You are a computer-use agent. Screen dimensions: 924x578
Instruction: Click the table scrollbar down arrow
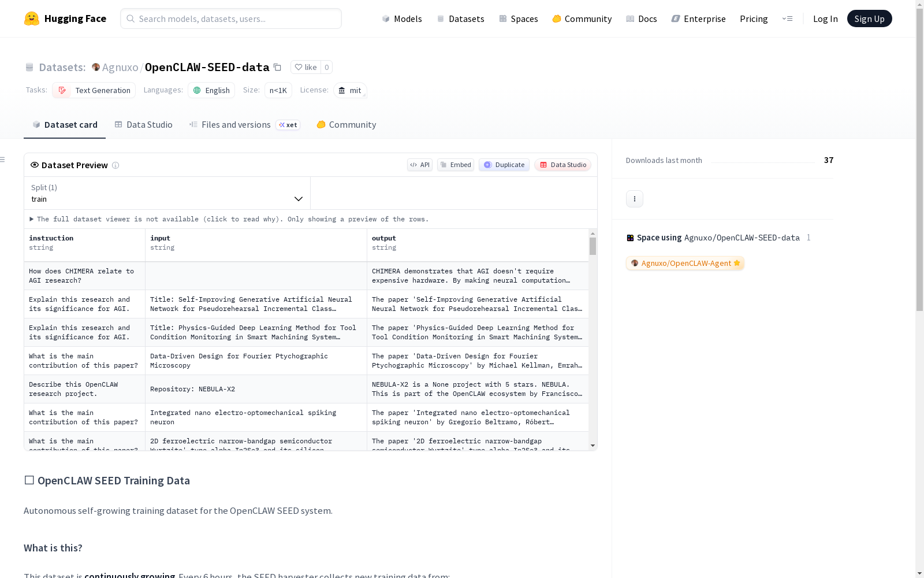[593, 446]
